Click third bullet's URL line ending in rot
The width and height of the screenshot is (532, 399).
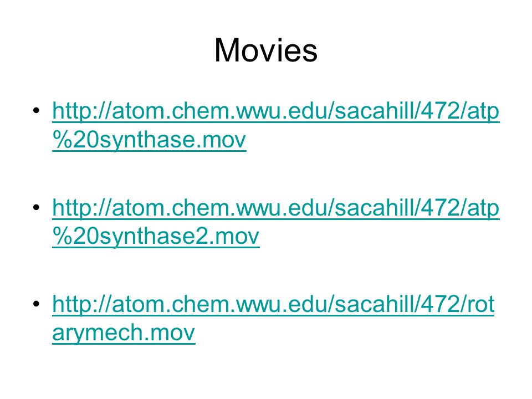point(273,304)
